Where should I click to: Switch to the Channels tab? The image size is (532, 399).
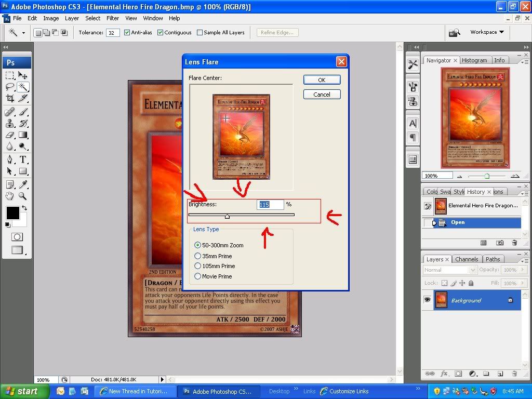(x=466, y=259)
